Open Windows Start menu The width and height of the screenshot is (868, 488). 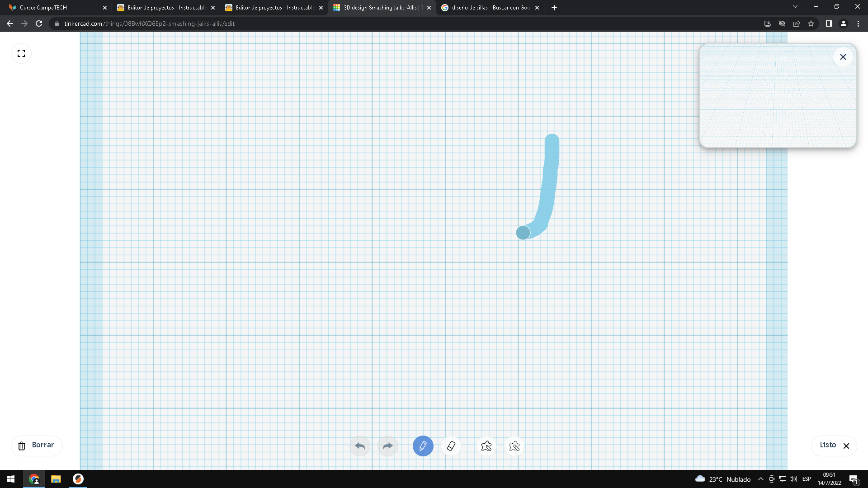[x=11, y=479]
